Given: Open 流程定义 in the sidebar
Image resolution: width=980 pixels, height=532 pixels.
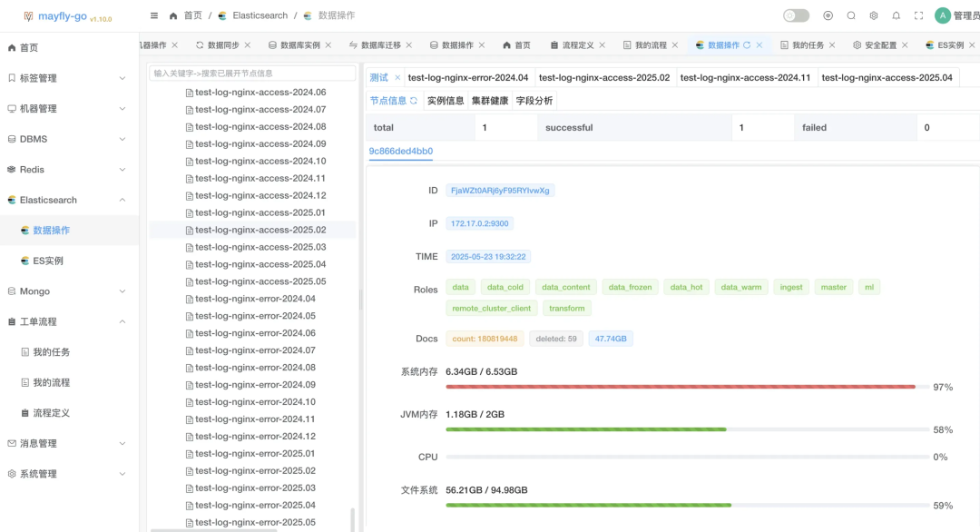Looking at the screenshot, I should coord(69,412).
